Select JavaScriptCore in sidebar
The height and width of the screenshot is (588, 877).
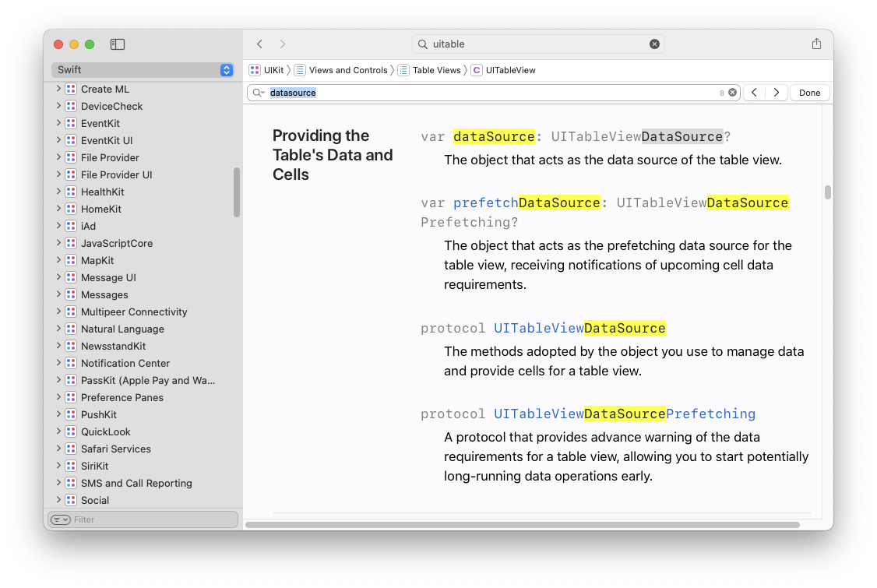pos(116,243)
